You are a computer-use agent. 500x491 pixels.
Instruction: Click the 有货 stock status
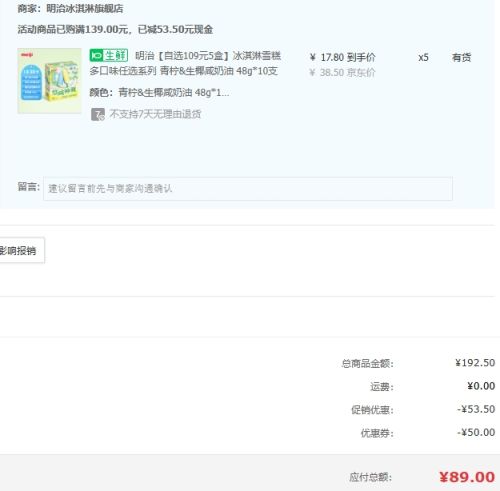point(461,58)
